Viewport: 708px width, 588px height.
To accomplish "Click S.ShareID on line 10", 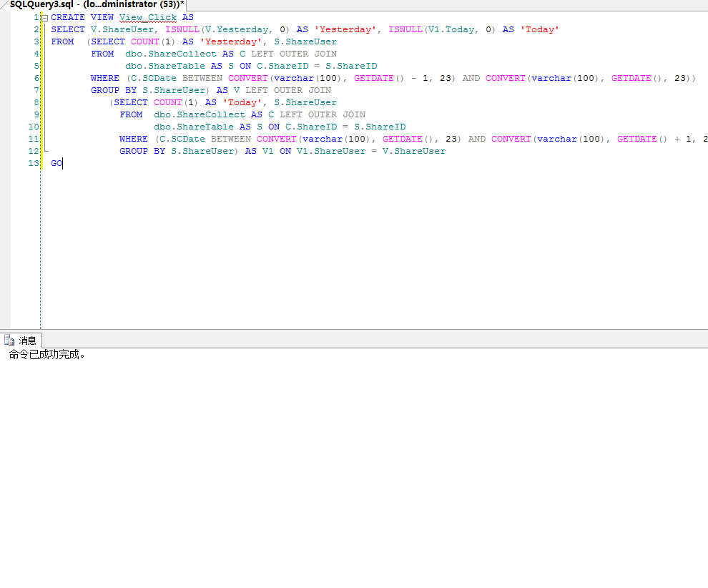I will [x=380, y=127].
